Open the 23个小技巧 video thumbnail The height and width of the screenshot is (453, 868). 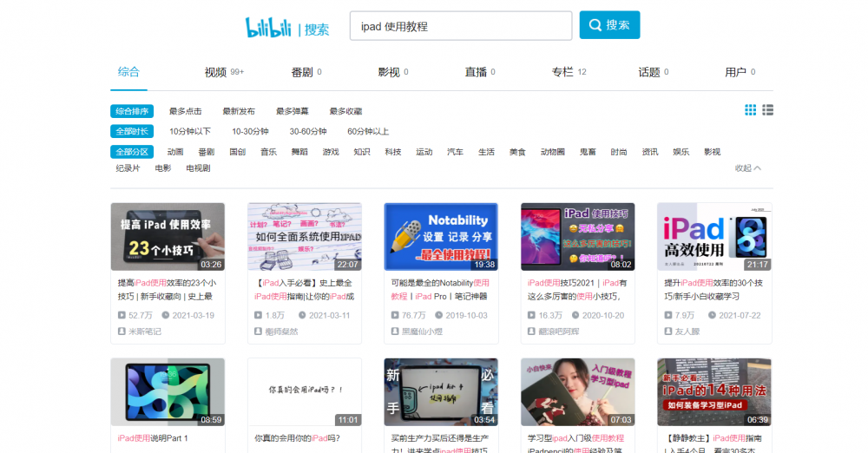point(168,237)
